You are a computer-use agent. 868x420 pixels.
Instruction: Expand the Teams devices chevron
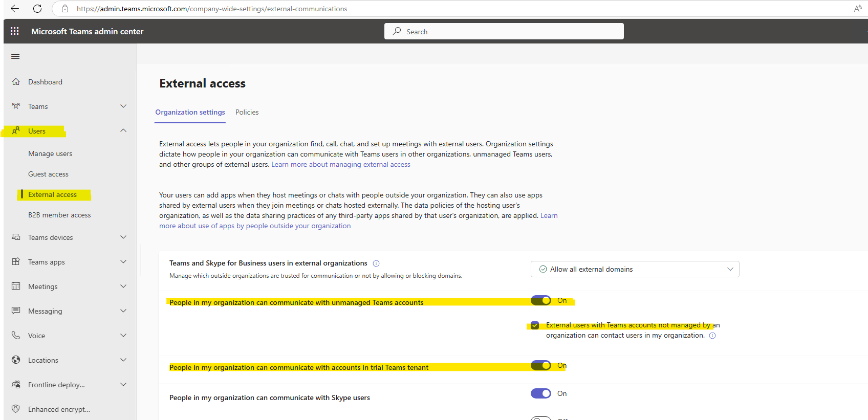pos(123,237)
